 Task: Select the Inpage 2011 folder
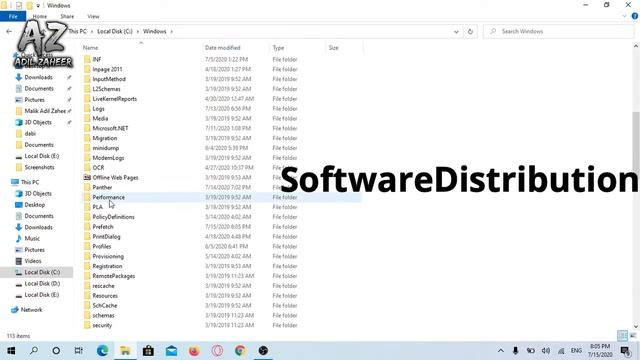coord(107,69)
